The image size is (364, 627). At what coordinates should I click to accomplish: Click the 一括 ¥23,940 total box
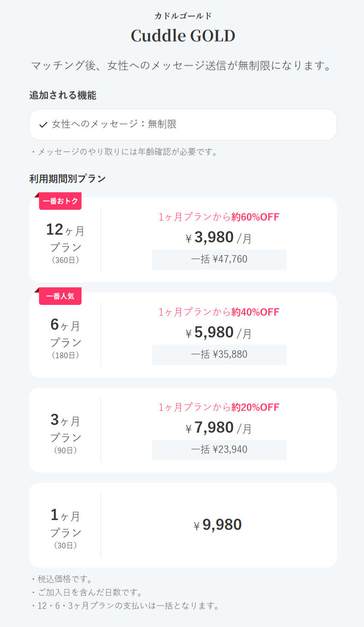click(219, 450)
